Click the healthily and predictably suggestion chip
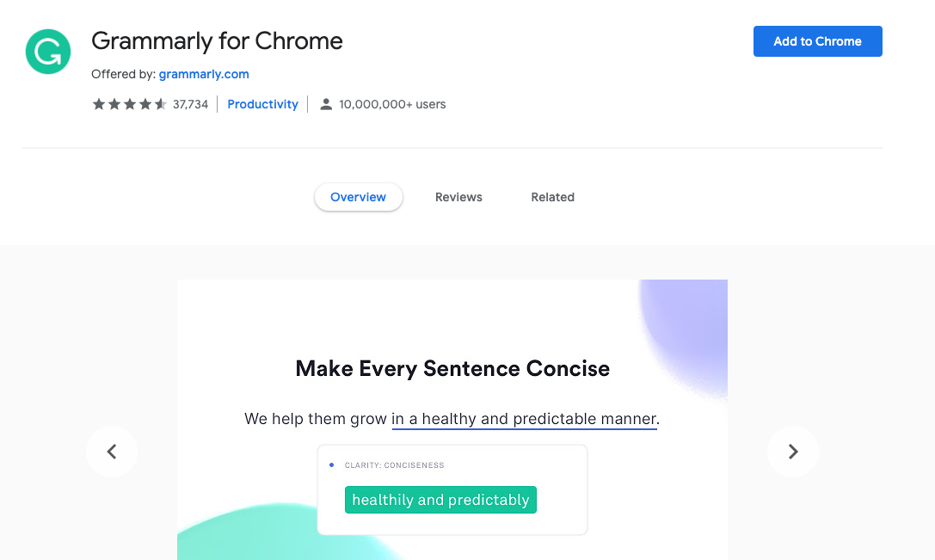This screenshot has width=935, height=560. [x=440, y=500]
